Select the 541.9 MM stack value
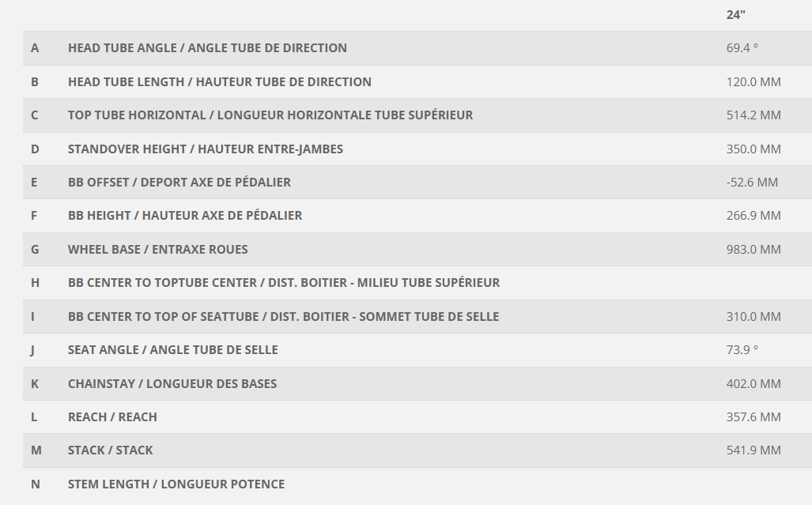This screenshot has height=505, width=812. pyautogui.click(x=753, y=450)
